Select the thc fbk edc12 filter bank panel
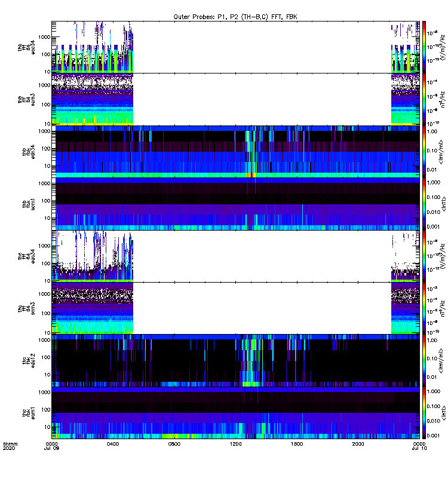 pyautogui.click(x=235, y=361)
